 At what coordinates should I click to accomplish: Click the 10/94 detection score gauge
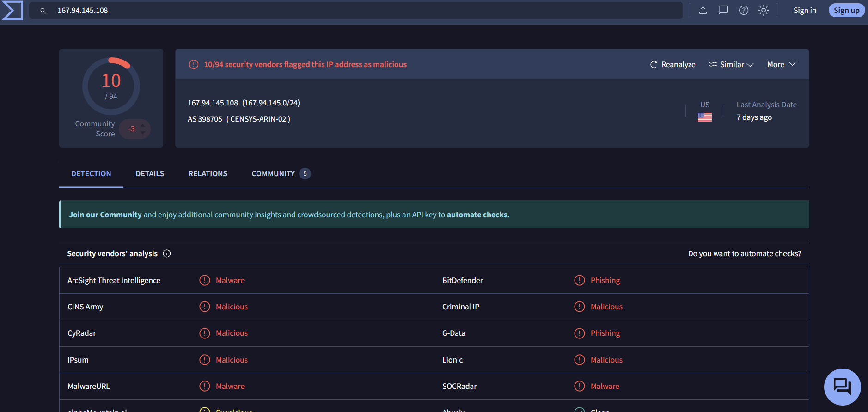[x=111, y=86]
